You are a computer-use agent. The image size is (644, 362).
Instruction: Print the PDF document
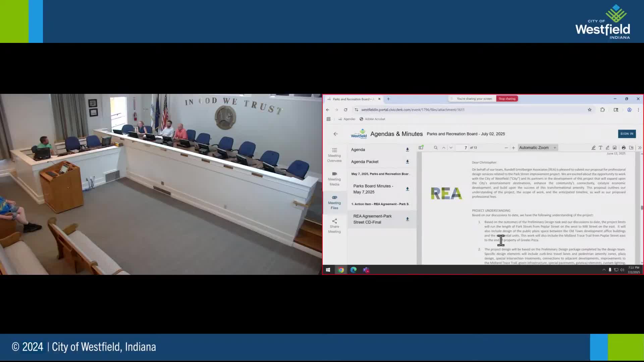[x=624, y=147]
